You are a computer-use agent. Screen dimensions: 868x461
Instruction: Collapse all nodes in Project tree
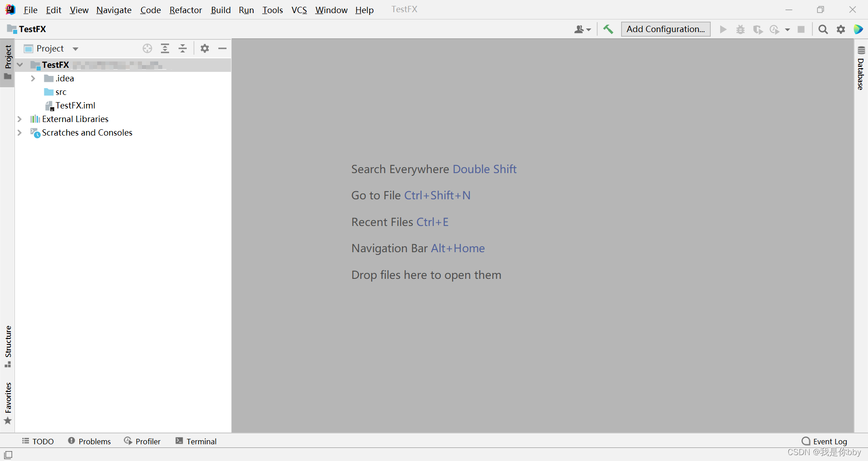[183, 48]
